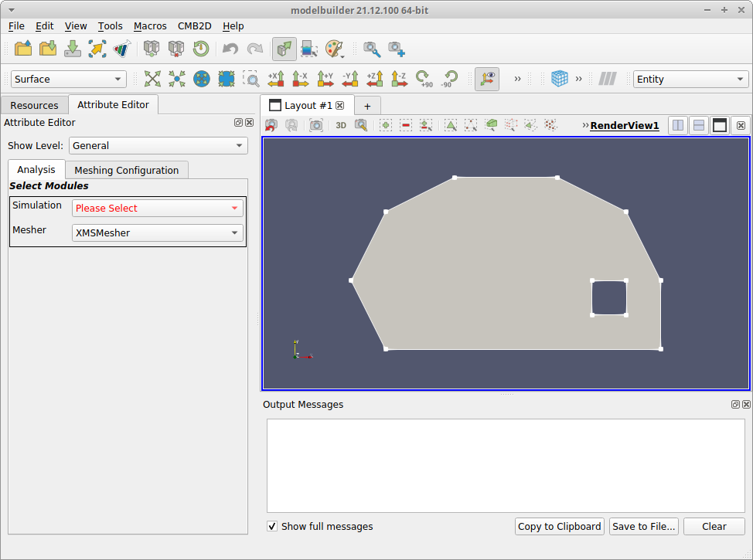Open the Show Level General dropdown
This screenshot has width=753, height=560.
pos(158,145)
